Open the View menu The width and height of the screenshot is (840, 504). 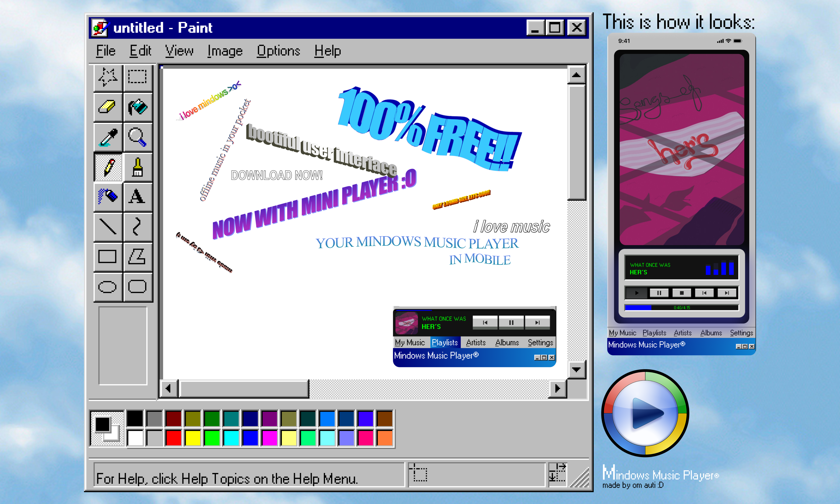point(179,51)
